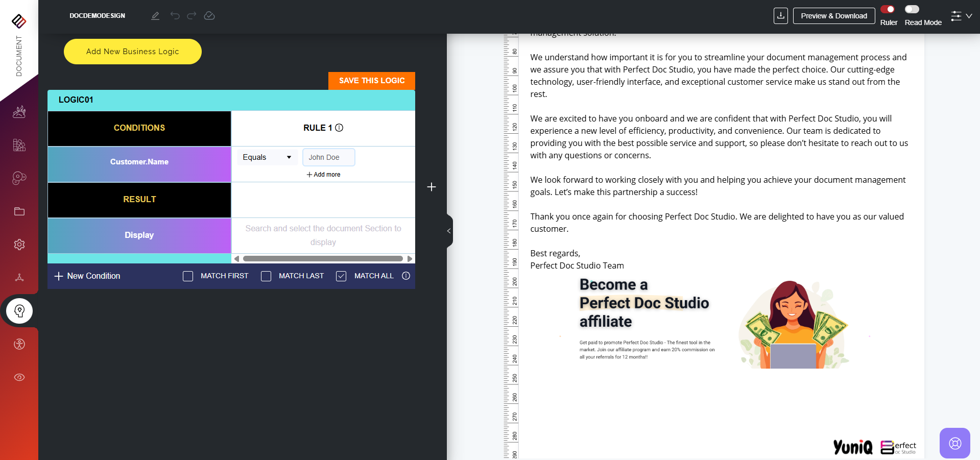Click the cloud save status icon

pos(209,16)
